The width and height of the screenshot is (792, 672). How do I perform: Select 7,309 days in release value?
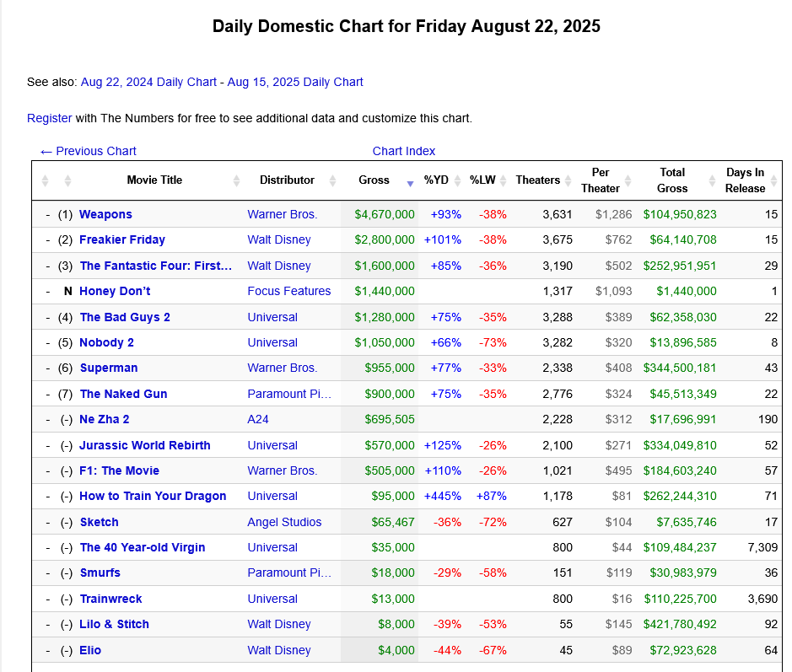[762, 547]
